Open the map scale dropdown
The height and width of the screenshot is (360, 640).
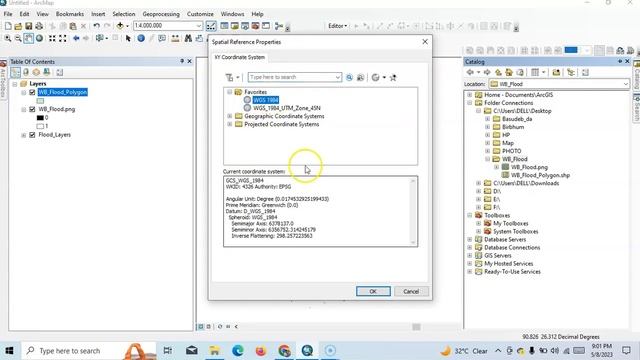point(198,26)
